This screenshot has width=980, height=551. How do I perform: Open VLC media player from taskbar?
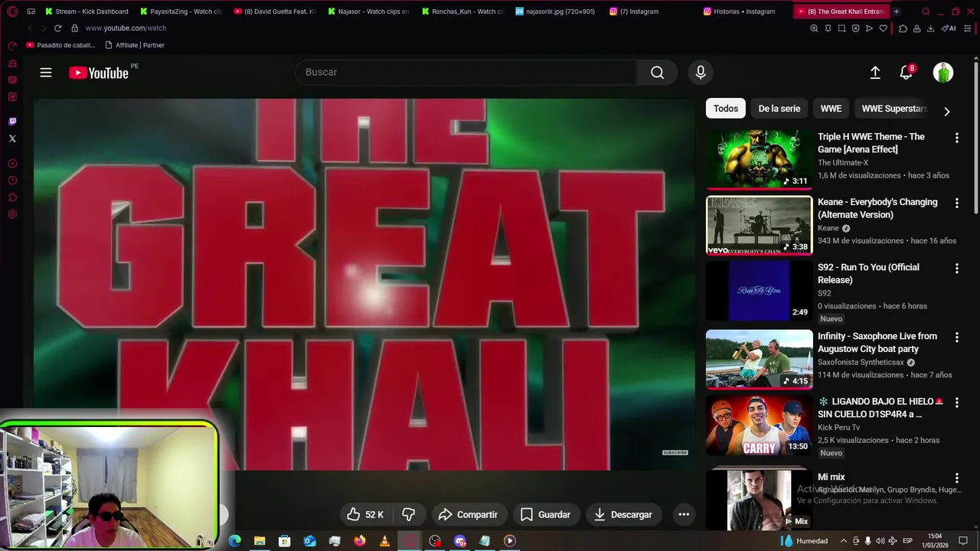click(x=384, y=540)
